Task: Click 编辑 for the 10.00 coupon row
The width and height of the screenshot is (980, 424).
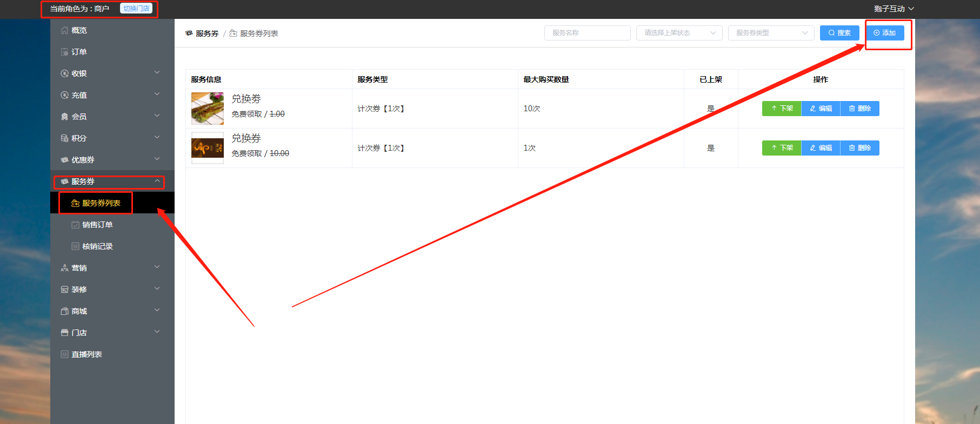Action: [x=821, y=148]
